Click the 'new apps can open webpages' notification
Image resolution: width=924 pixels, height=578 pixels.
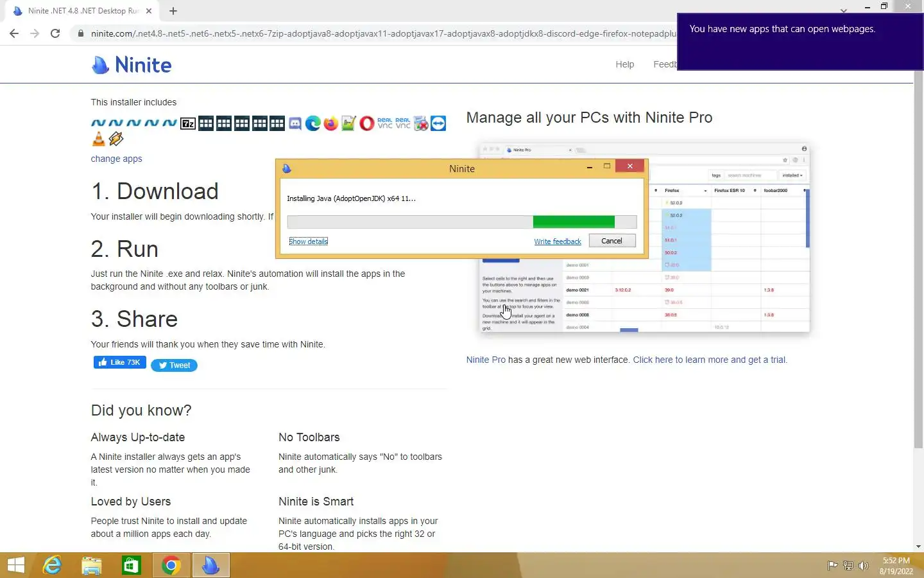tap(800, 41)
